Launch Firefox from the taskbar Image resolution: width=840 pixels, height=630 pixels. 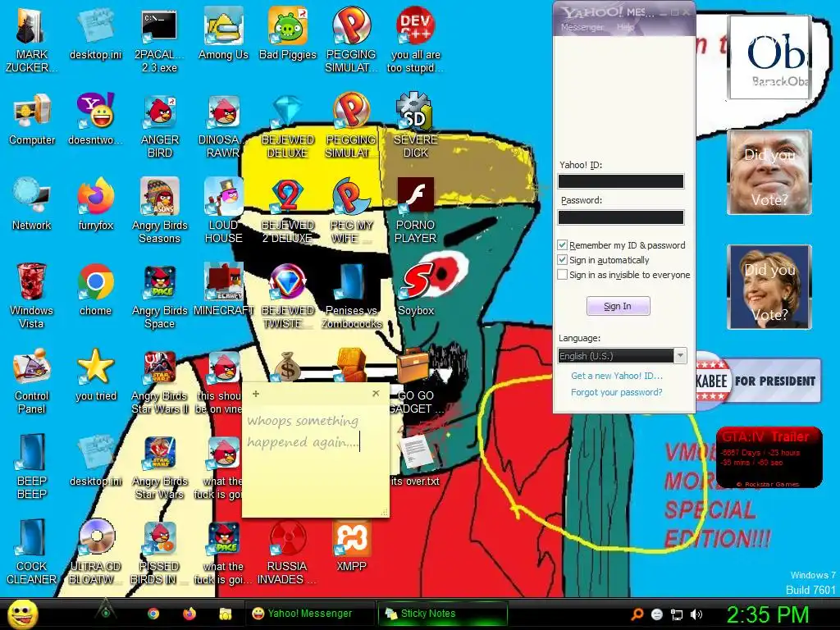click(189, 614)
